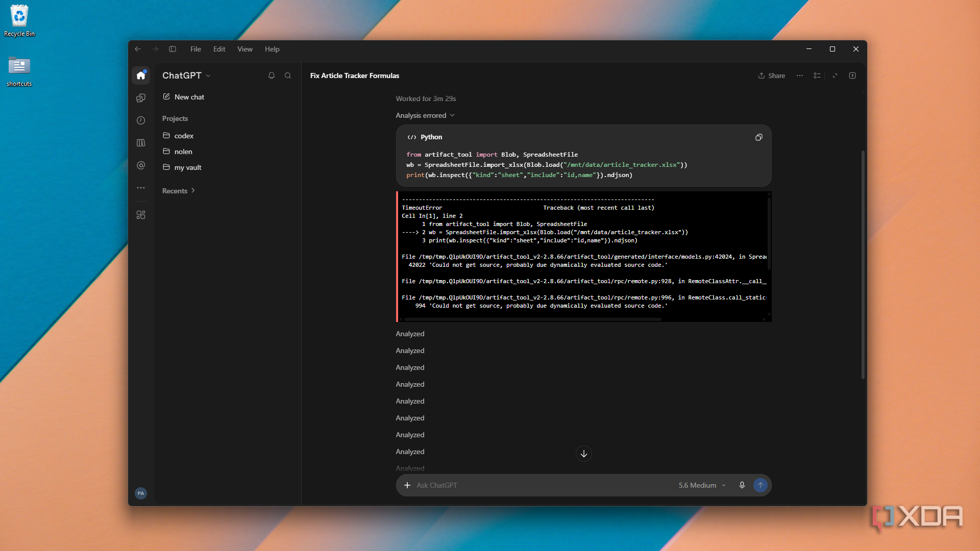Click the forward navigation arrow

[x=155, y=49]
